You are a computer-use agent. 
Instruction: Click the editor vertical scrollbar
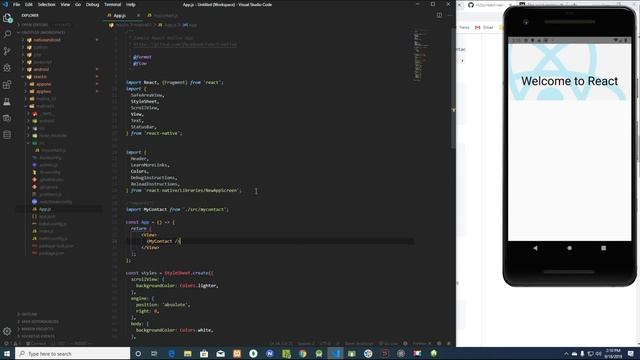click(x=453, y=88)
